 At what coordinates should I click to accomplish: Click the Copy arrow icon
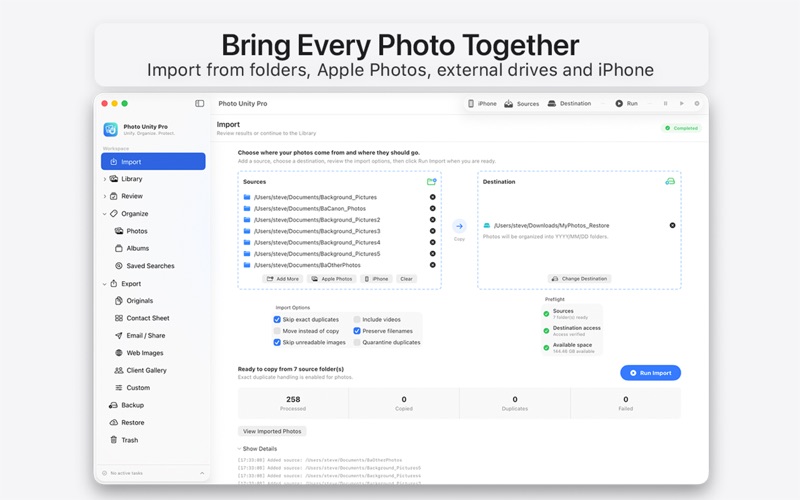(x=459, y=226)
